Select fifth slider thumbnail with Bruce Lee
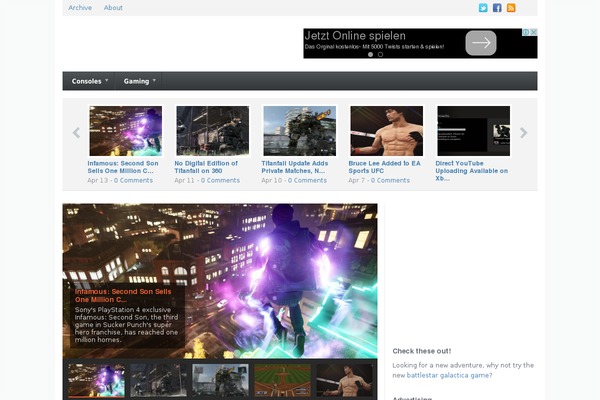 click(x=344, y=380)
